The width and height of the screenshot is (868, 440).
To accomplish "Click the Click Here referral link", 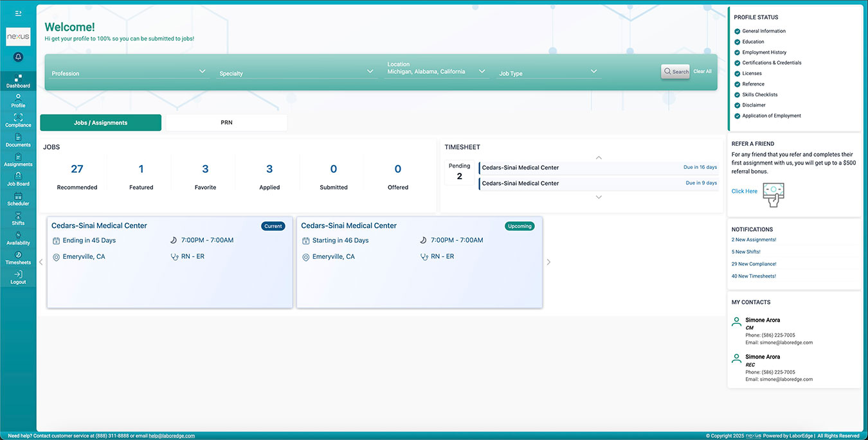I will 744,191.
